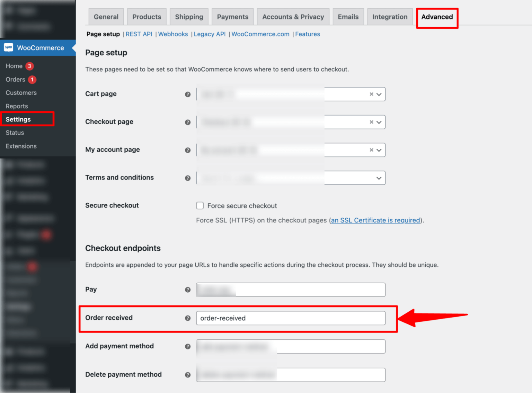The image size is (532, 393).
Task: Click the help icon beside Order received
Action: 188,318
